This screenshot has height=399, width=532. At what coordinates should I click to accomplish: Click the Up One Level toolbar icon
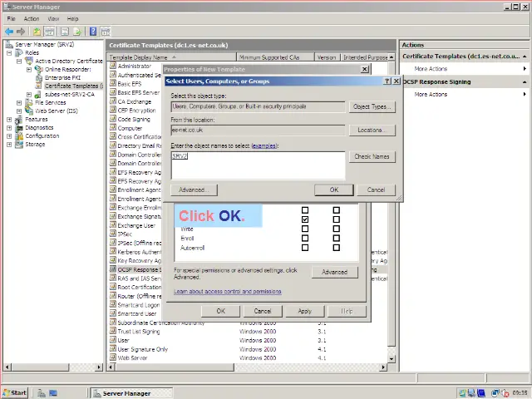(37, 32)
